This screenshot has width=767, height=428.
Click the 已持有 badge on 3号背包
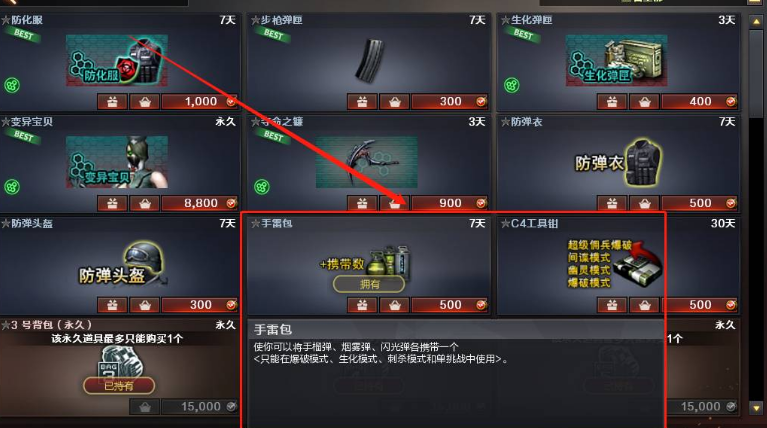click(x=119, y=386)
